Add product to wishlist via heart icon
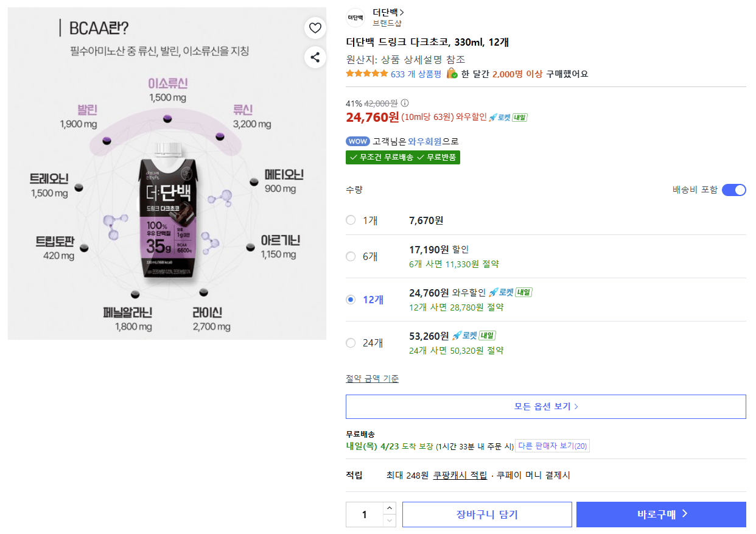The width and height of the screenshot is (756, 534). click(x=315, y=28)
